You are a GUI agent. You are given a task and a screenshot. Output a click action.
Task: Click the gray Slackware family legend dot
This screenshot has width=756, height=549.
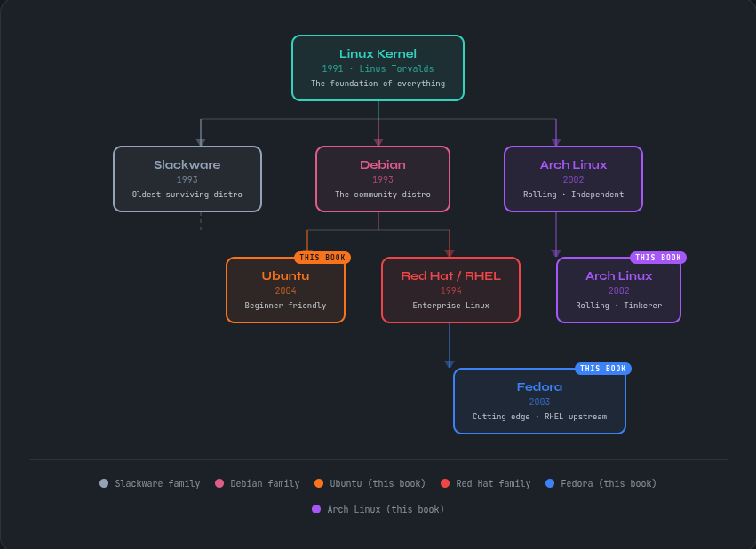104,483
